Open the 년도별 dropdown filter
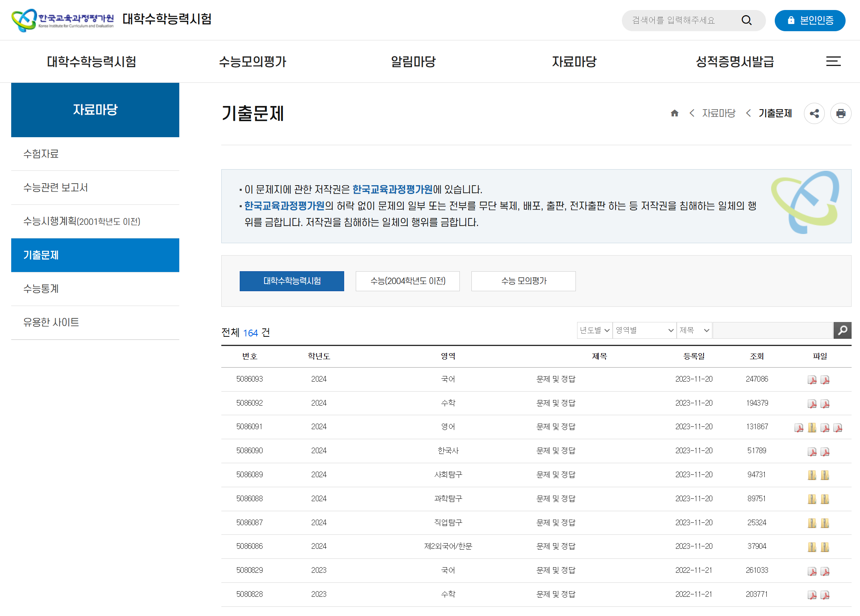 tap(594, 330)
